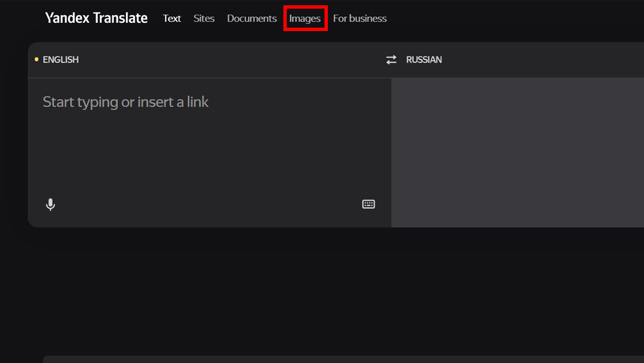Screen dimensions: 644x363
Task: Go home via Yandex Translate logo
Action: pyautogui.click(x=96, y=18)
